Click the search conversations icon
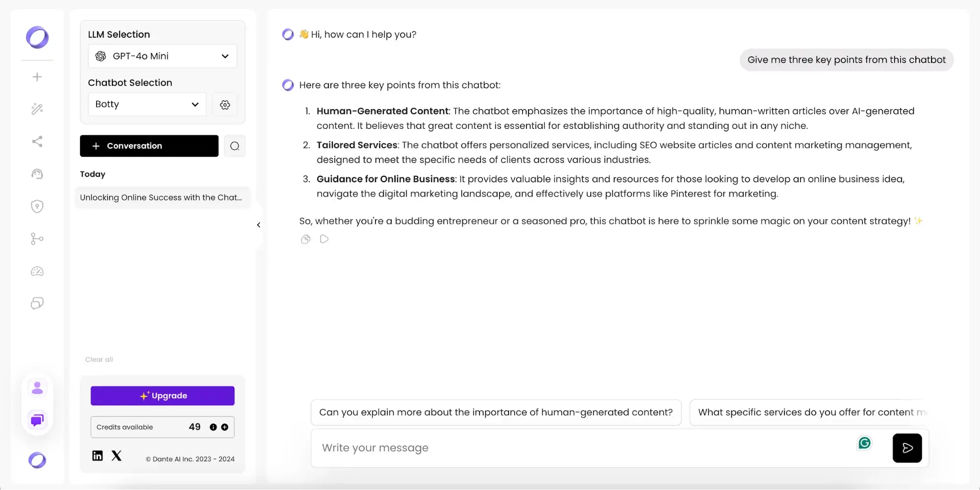Screen dimensions: 980x490 click(235, 146)
